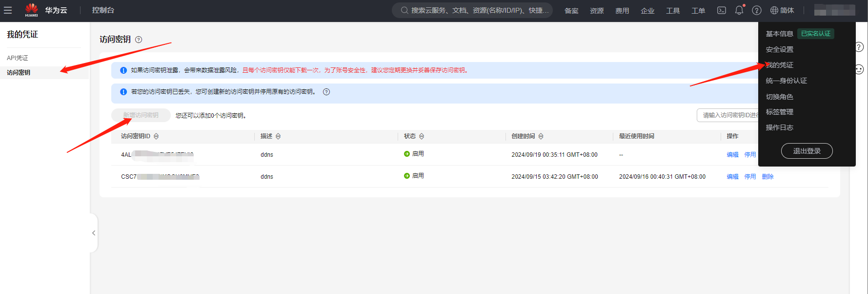The image size is (868, 294).
Task: Switch language via 简体 globe
Action: pyautogui.click(x=782, y=10)
